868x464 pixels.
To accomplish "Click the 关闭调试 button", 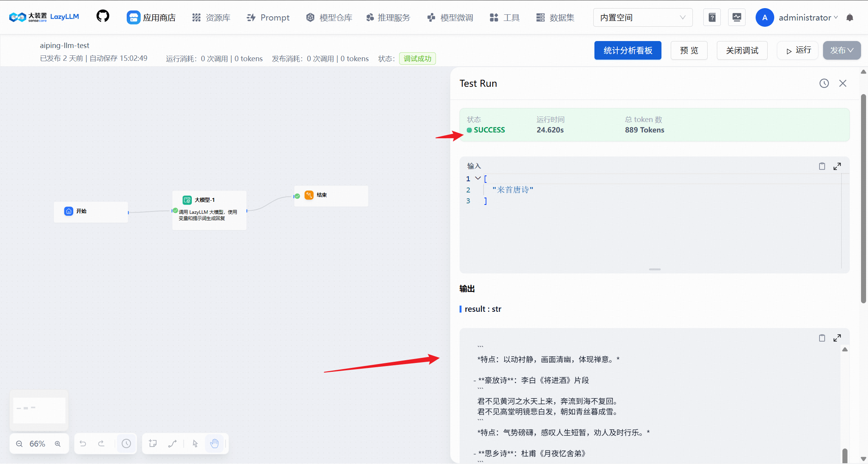I will click(x=742, y=50).
